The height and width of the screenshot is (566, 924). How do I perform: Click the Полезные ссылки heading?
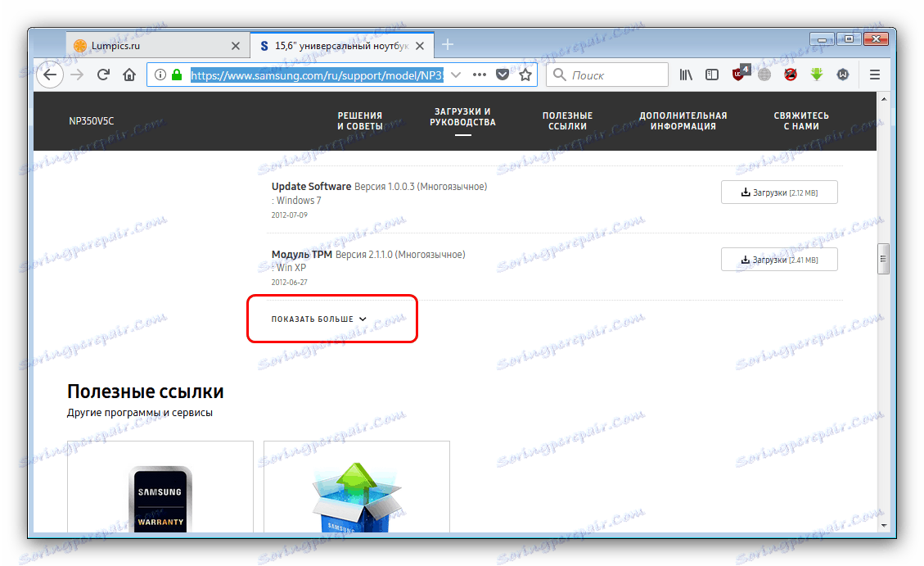[145, 392]
